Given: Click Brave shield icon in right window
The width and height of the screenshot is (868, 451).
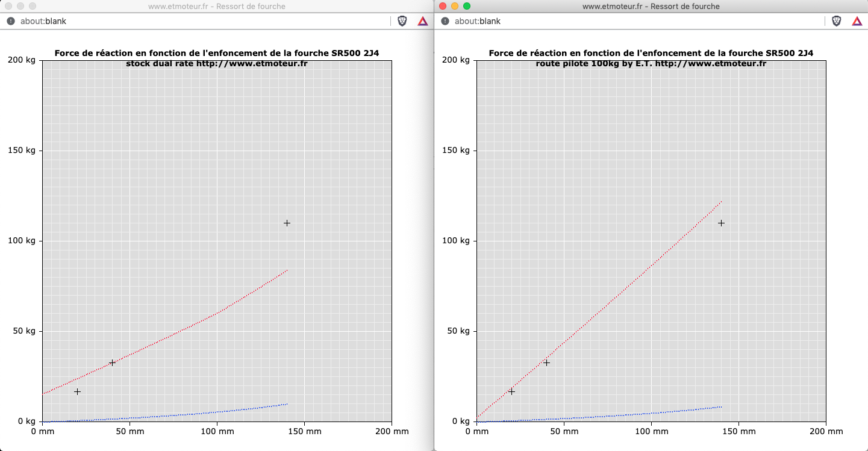Looking at the screenshot, I should coord(837,21).
